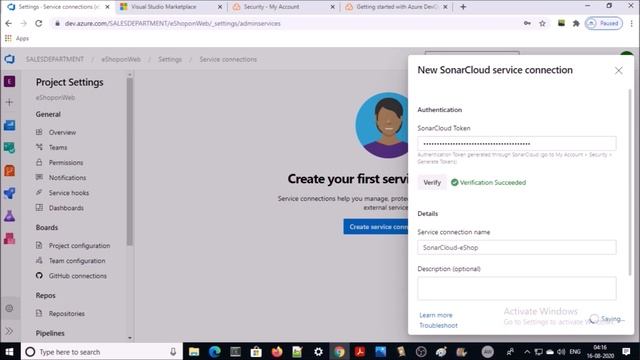Switch to Getting started with Azure DevOps tab
Screen dimensions: 640x360
click(396, 7)
